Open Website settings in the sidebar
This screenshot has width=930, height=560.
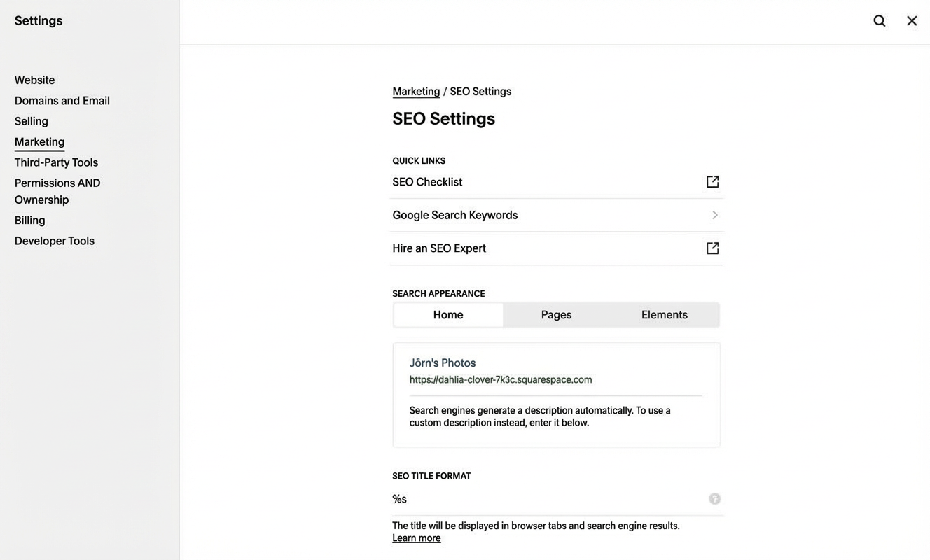(x=34, y=78)
